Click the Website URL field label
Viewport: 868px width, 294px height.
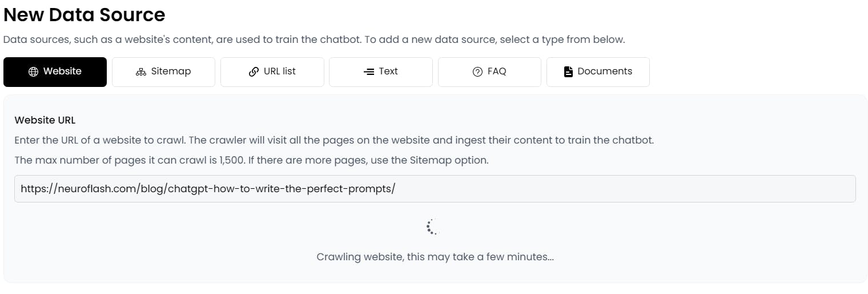coord(45,120)
